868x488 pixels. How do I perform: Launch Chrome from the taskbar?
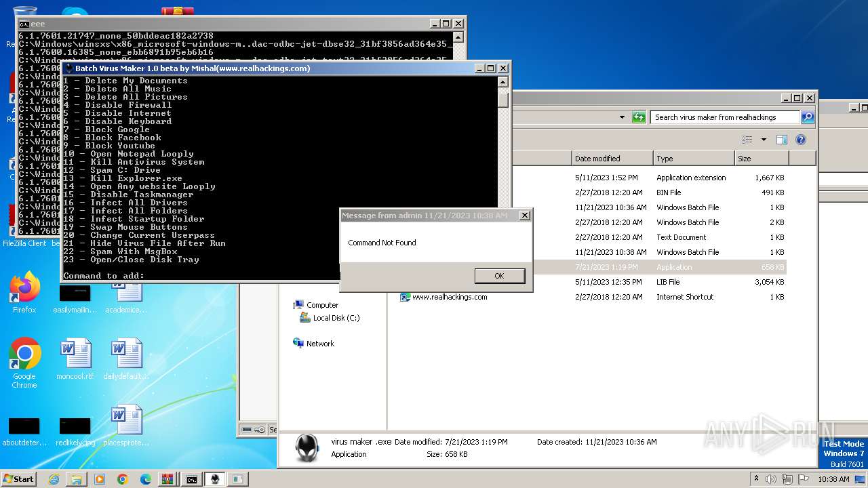click(x=123, y=479)
